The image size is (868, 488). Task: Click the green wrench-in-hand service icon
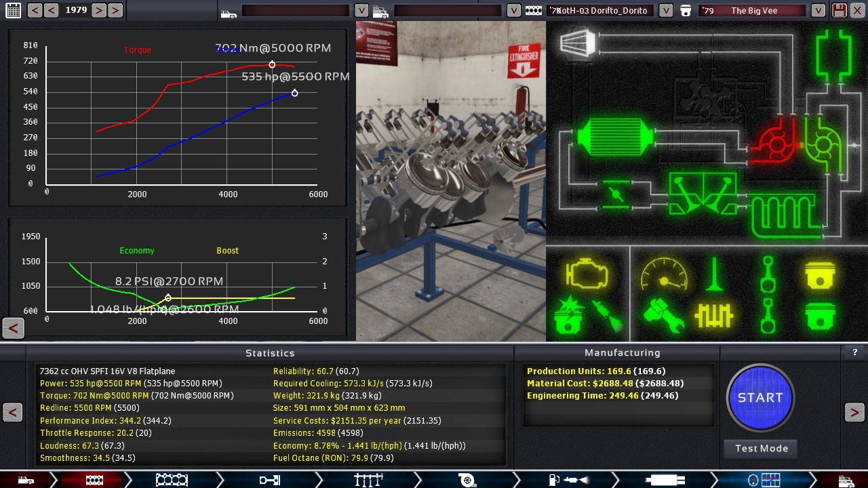663,315
